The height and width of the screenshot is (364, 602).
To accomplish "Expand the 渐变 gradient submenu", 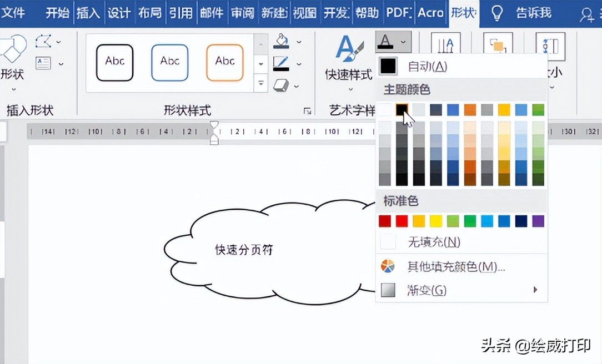I will tap(427, 290).
